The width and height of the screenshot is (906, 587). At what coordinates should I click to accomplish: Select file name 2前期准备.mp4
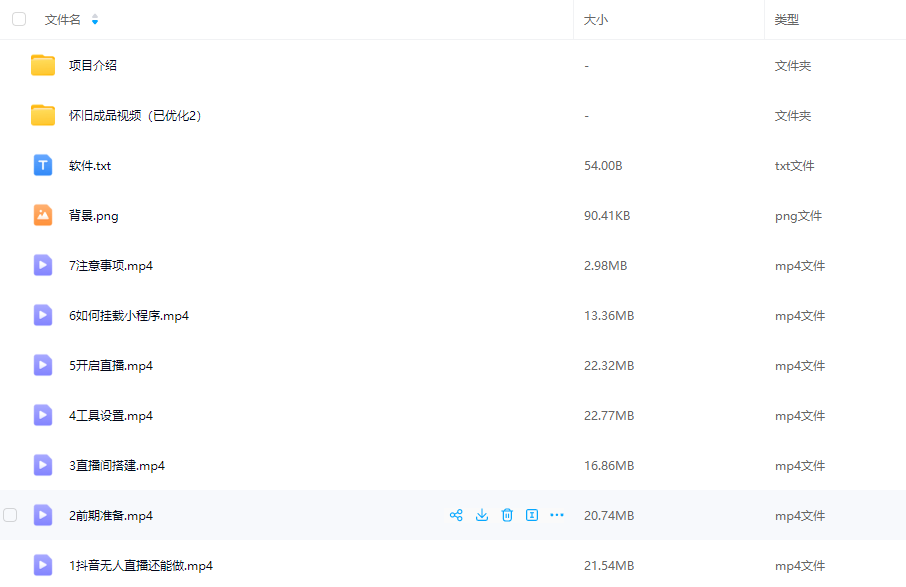coord(111,516)
